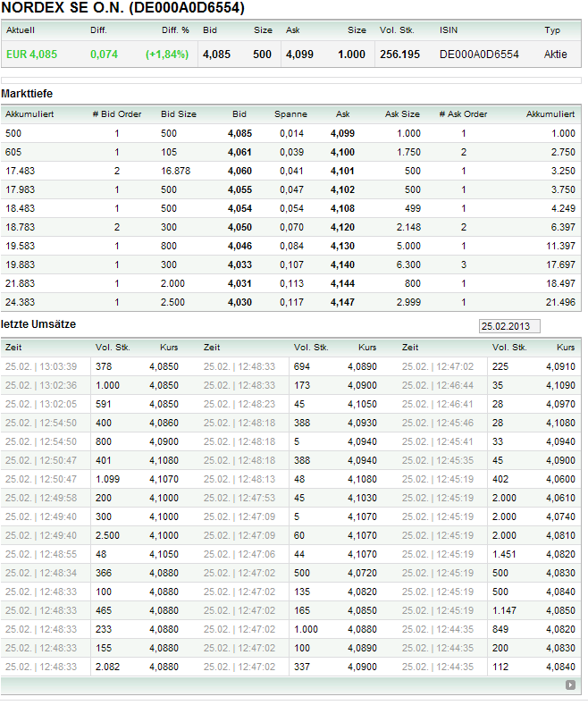
Task: Click trade time 25.02. | 12:46:41
Action: point(438,404)
